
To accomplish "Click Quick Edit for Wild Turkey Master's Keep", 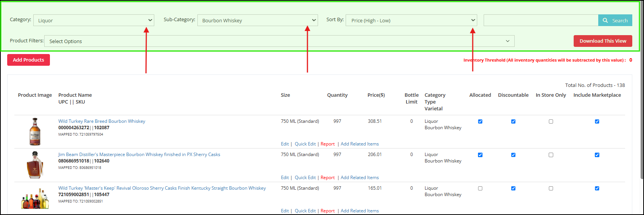I will (305, 211).
